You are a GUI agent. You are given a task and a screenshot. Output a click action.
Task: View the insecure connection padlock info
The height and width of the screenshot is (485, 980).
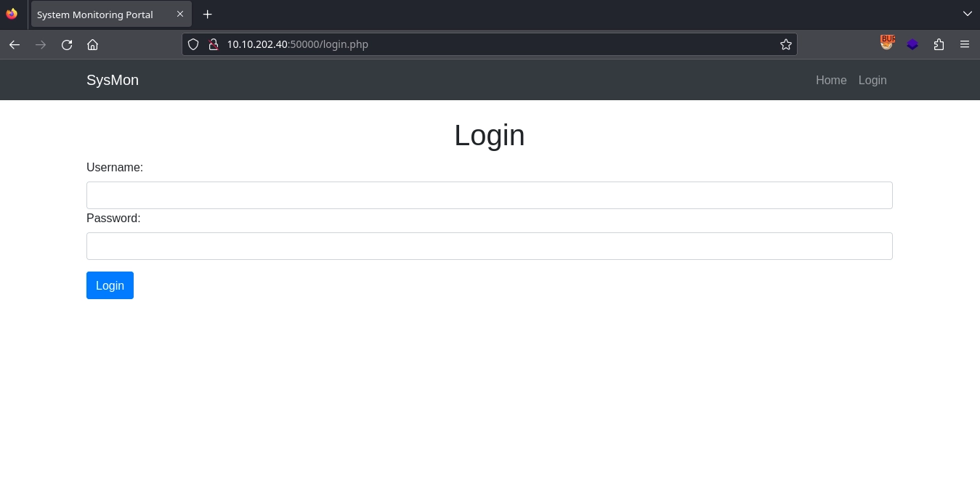click(x=214, y=44)
